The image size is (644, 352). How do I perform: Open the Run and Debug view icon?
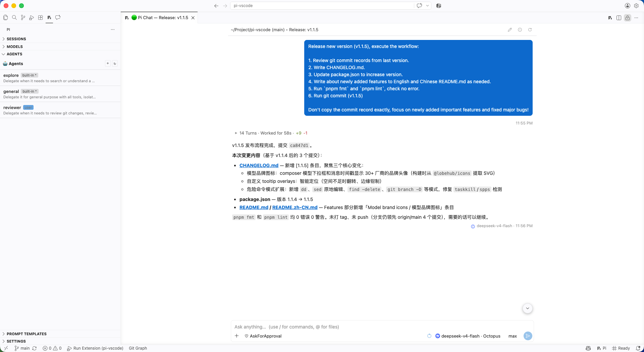tap(32, 17)
